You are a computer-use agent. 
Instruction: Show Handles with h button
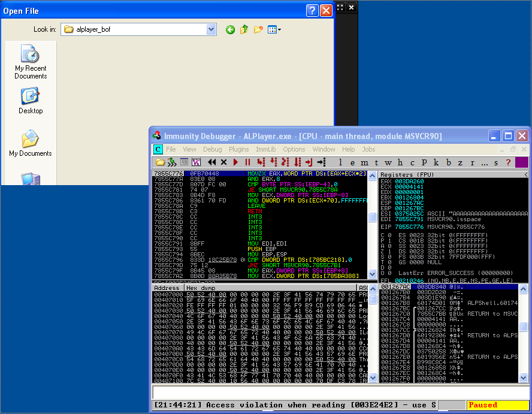pyautogui.click(x=400, y=162)
